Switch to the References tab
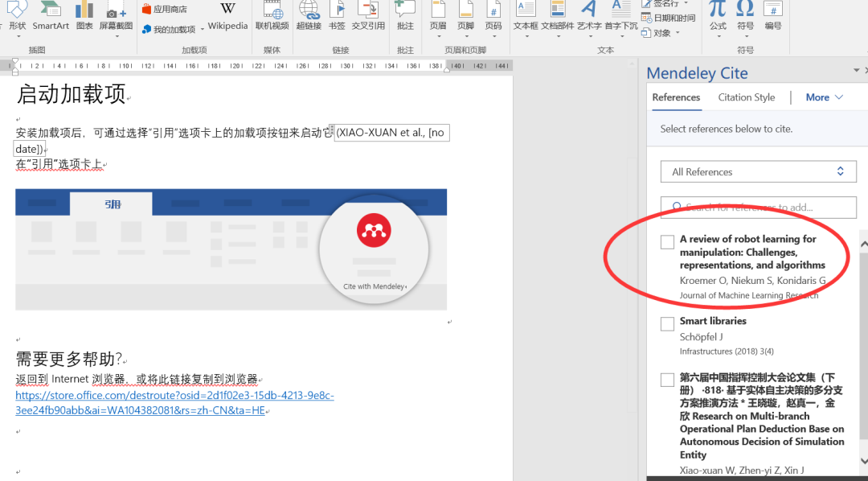 (676, 97)
